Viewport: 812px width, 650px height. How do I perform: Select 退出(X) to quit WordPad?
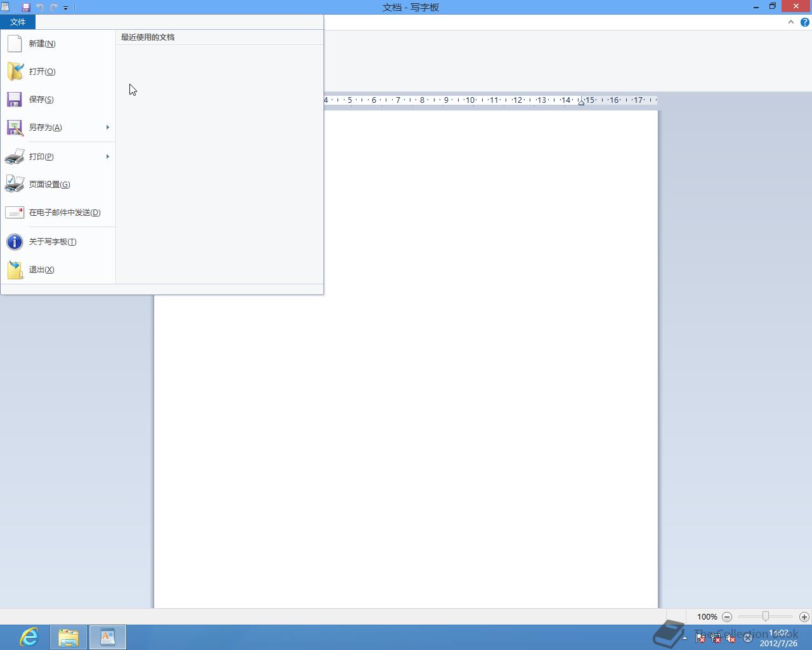pyautogui.click(x=58, y=270)
